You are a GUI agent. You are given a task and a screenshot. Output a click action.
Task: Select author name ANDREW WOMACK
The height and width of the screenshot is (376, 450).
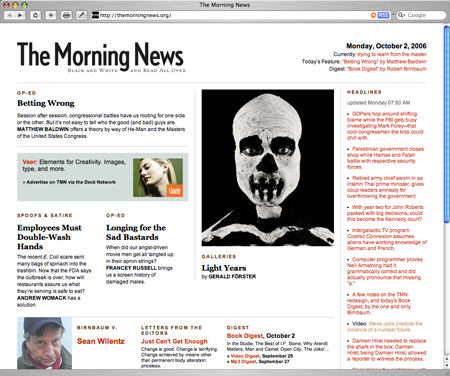point(42,298)
